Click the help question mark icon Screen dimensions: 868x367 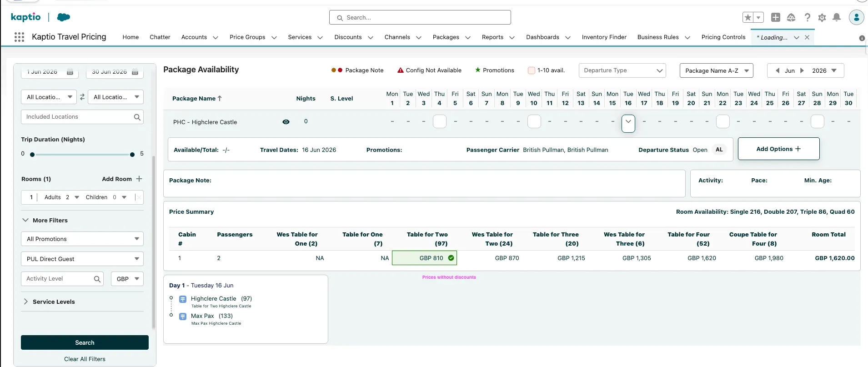point(807,17)
